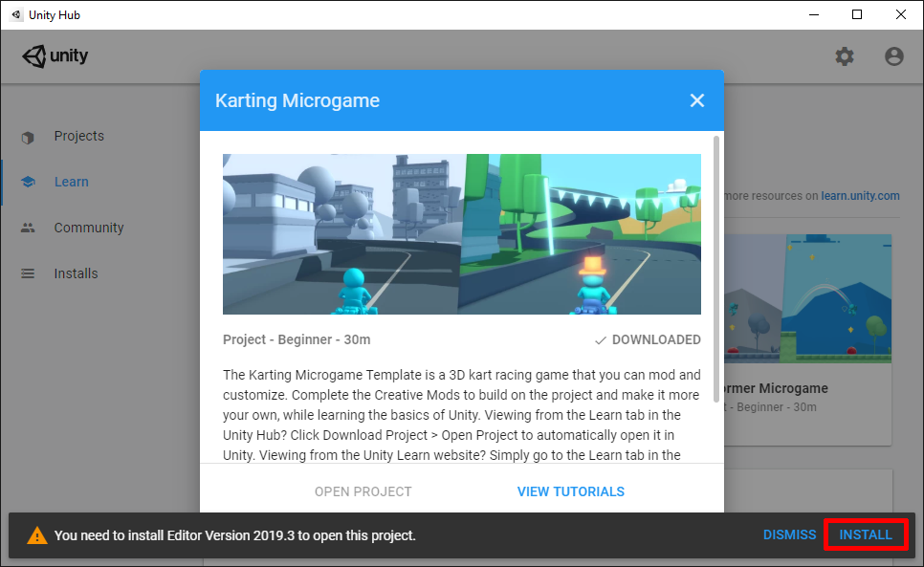Click the Community people icon

30,228
